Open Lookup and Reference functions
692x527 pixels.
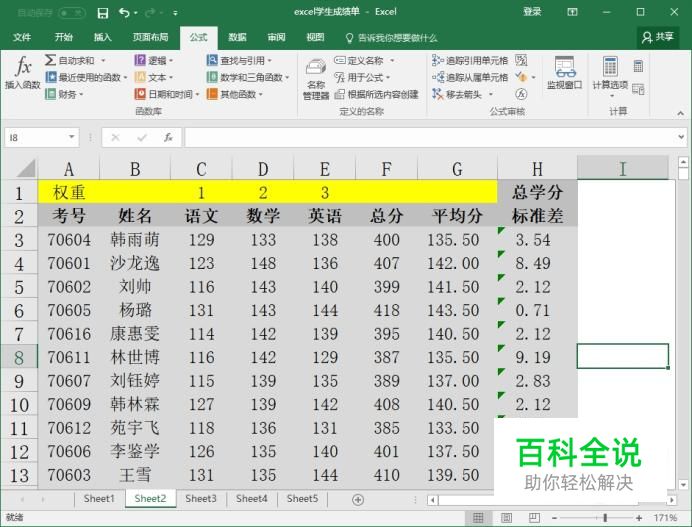click(239, 60)
